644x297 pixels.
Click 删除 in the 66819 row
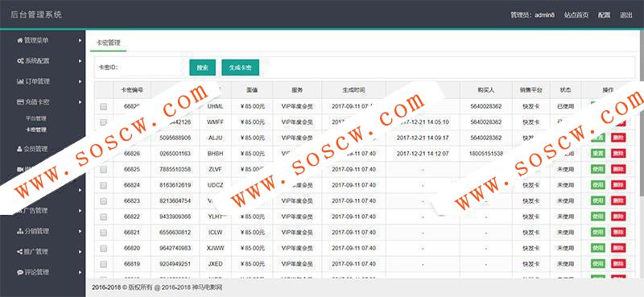(x=618, y=264)
